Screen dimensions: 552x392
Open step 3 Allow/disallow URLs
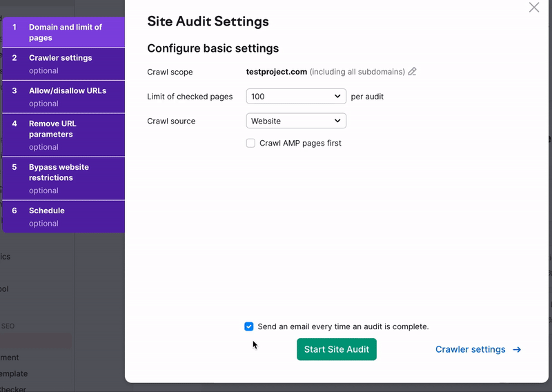point(63,97)
